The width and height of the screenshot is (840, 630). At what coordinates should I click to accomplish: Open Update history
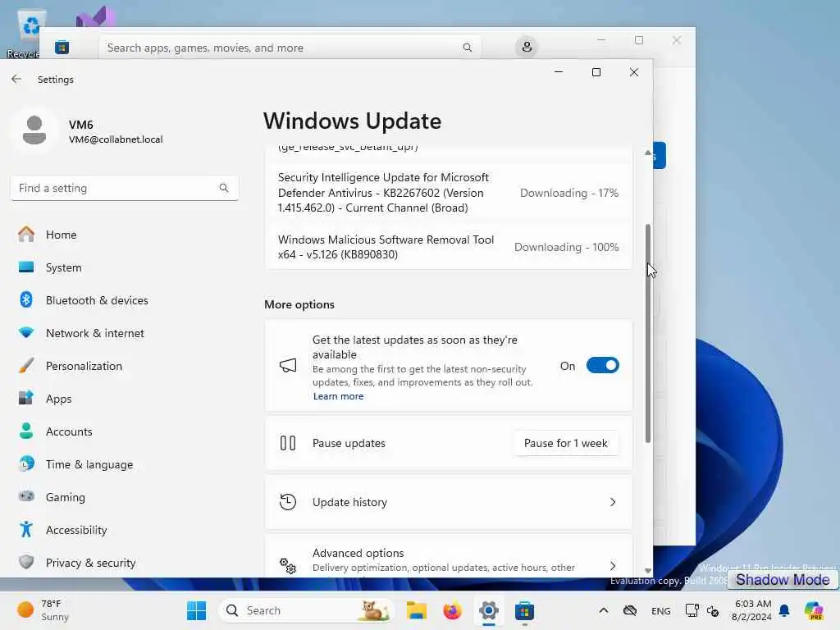coord(449,502)
